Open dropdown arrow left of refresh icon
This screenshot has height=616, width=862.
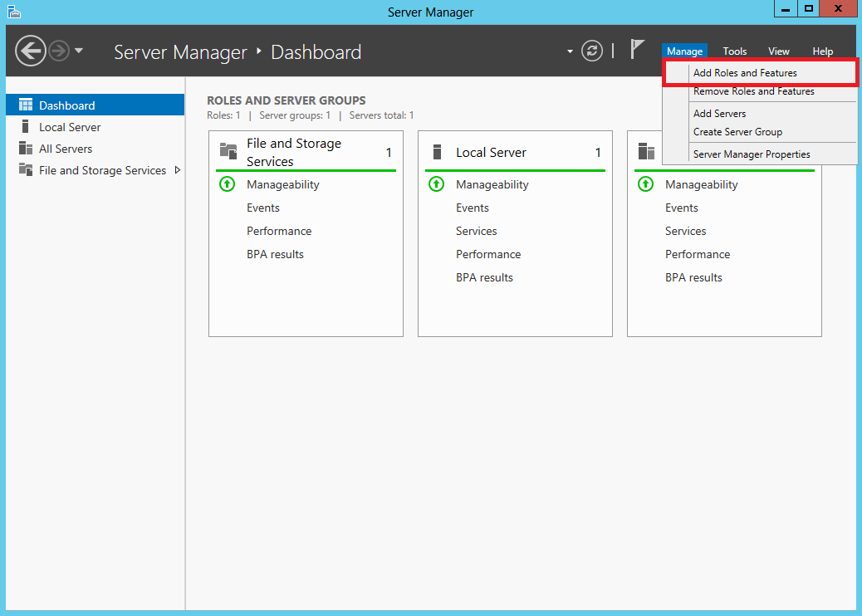click(570, 51)
